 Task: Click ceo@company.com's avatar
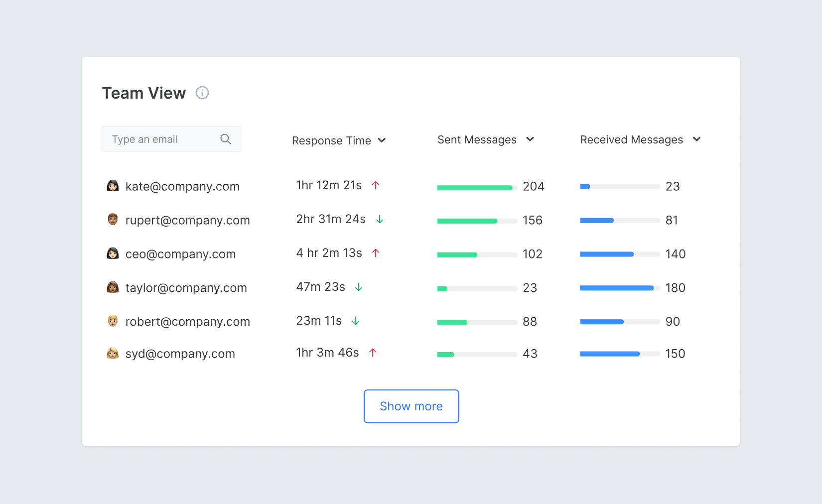[113, 253]
